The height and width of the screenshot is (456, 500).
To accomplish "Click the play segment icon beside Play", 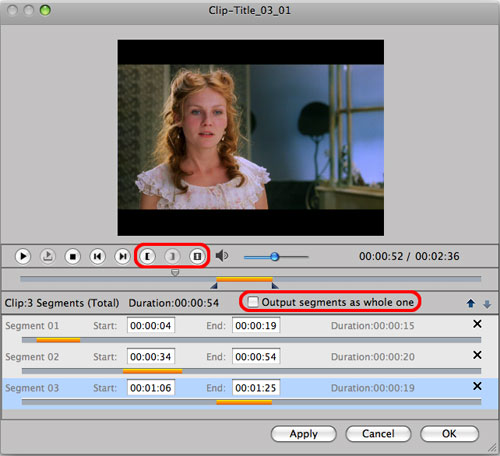I will coord(48,256).
